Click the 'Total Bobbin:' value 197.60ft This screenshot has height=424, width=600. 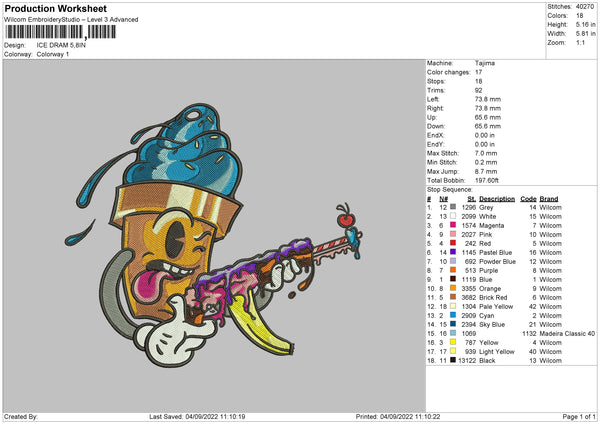pos(486,180)
